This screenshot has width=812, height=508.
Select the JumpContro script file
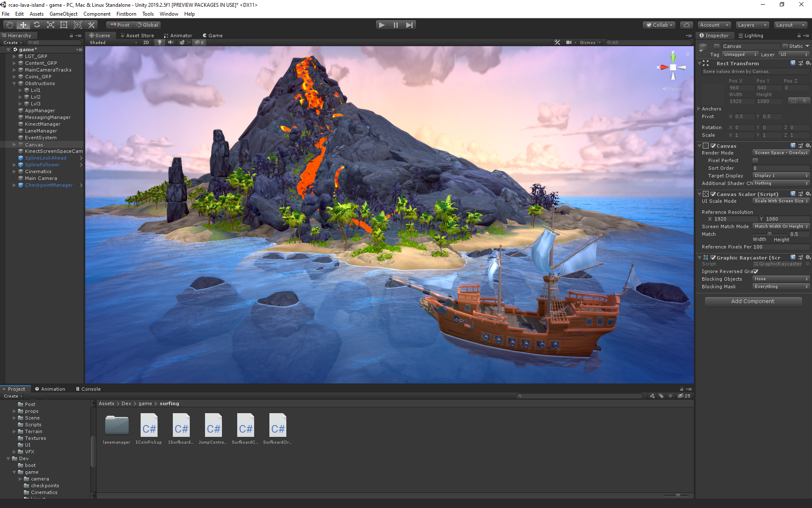(x=213, y=428)
